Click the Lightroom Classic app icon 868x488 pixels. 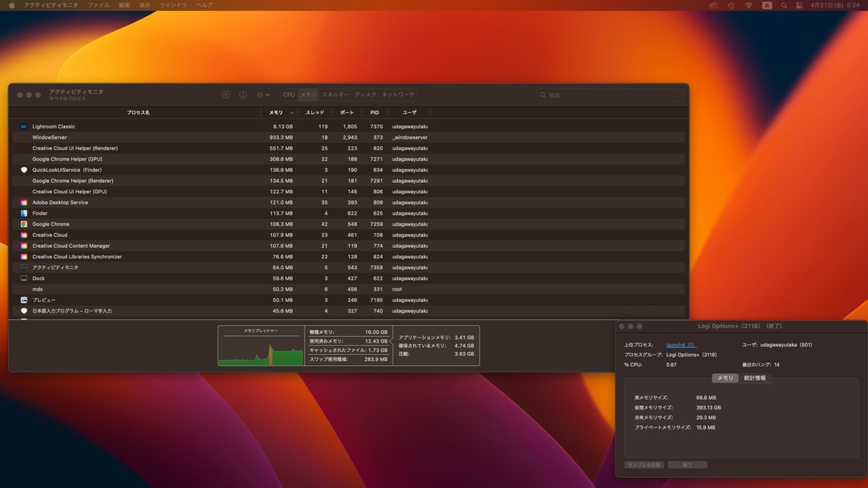24,127
